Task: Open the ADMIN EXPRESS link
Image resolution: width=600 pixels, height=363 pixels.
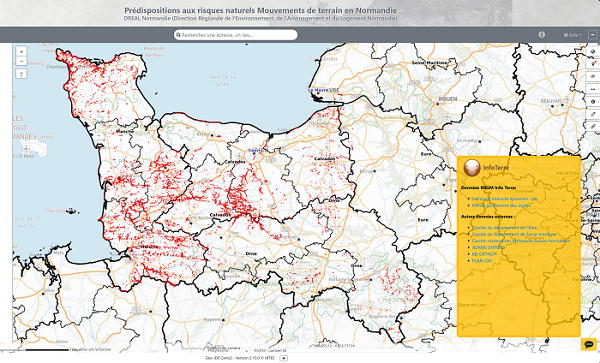Action: click(488, 247)
